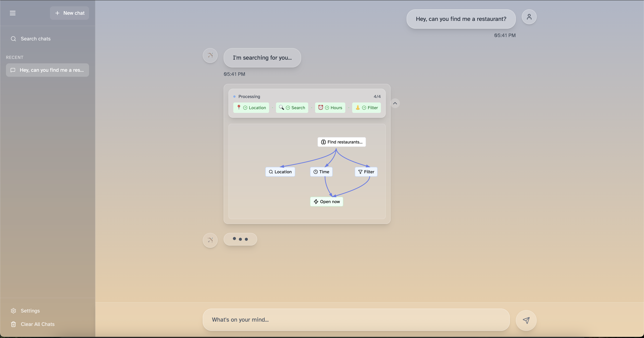Click the Filter node in the flowchart

(366, 172)
